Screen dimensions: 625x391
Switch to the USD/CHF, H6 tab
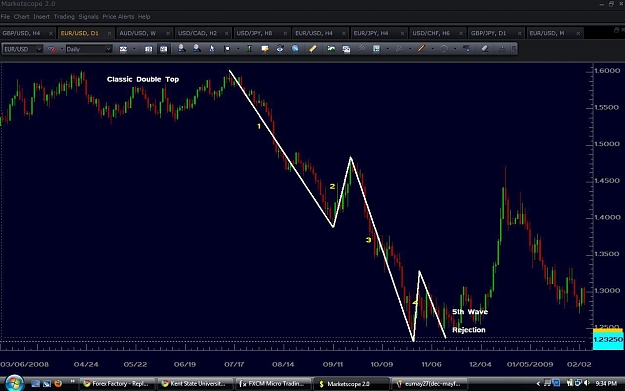pos(438,33)
